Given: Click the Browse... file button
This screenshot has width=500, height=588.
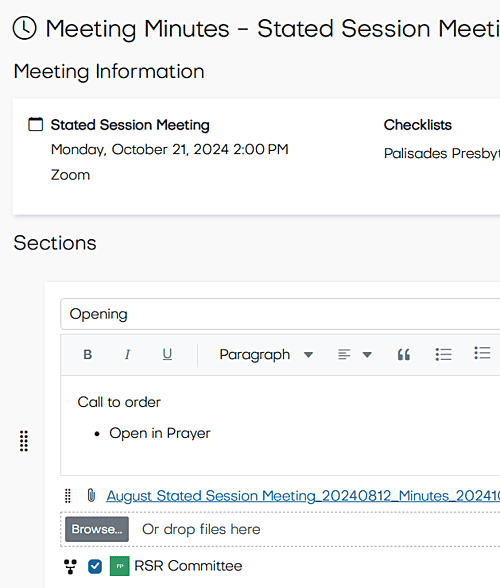Looking at the screenshot, I should (97, 529).
